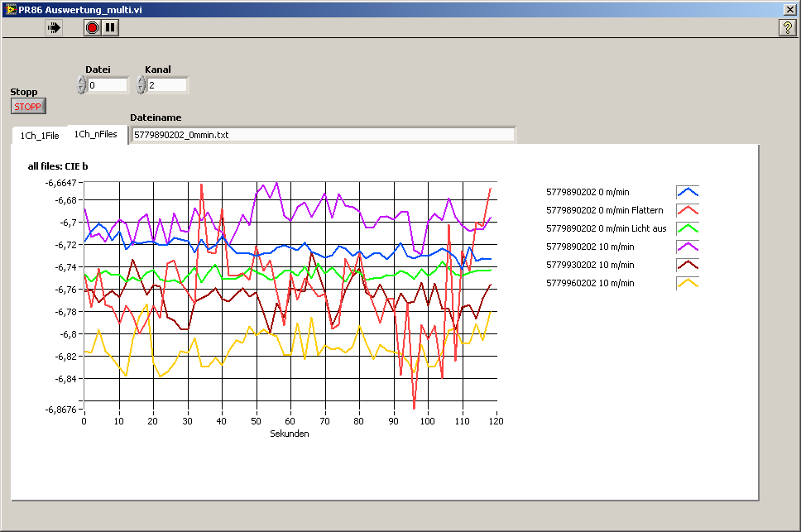Click the Stopp label above the button
Viewport: 801px width, 532px height.
tap(23, 92)
